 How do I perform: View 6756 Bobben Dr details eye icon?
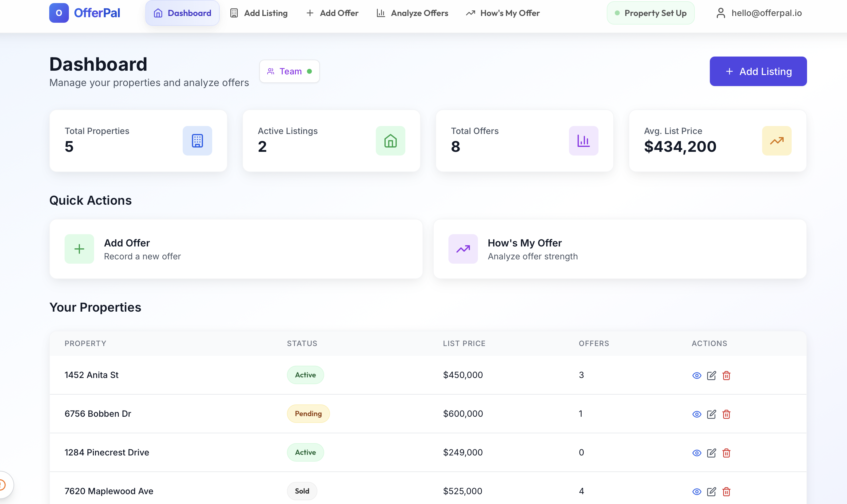(x=697, y=414)
